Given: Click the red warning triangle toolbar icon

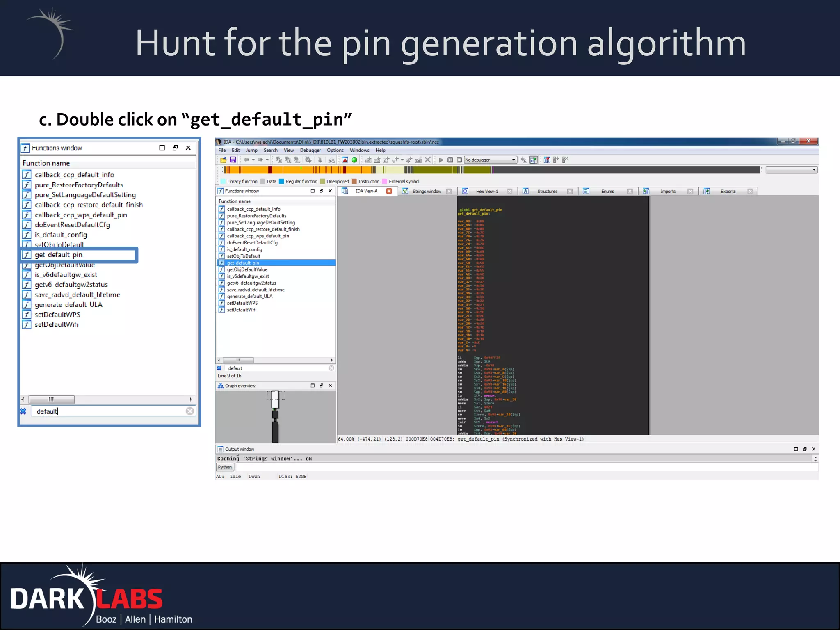Looking at the screenshot, I should (x=345, y=160).
